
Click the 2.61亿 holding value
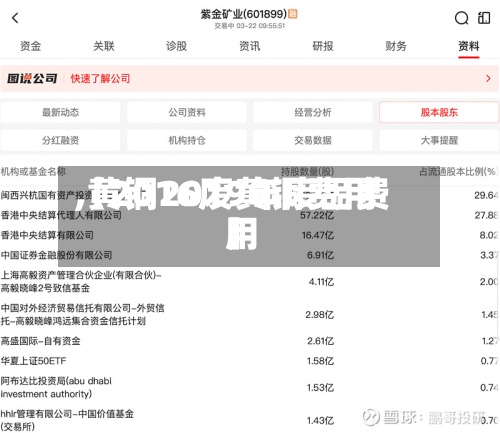click(320, 341)
